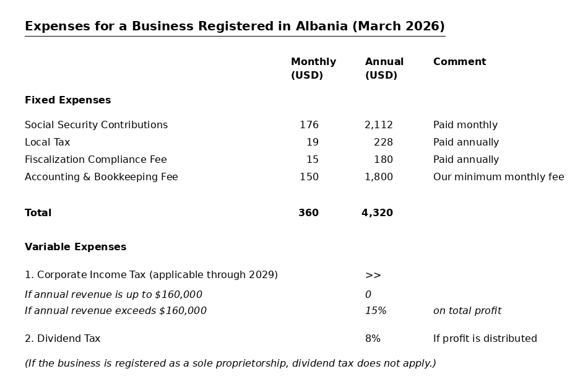The height and width of the screenshot is (384, 588).
Task: Select the Fiscalization Compliance Fee label
Action: 95,160
